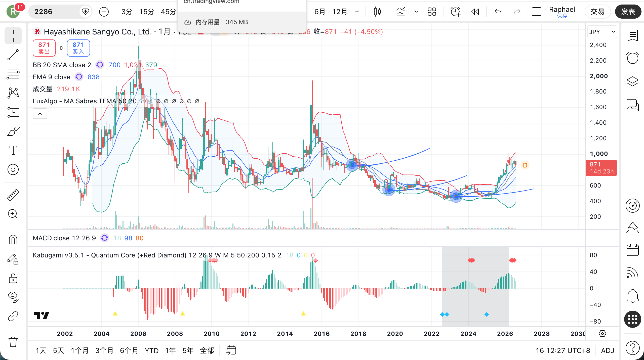Open the Pine editor mountain icon
Screen dimensions: 644x360
632,228
